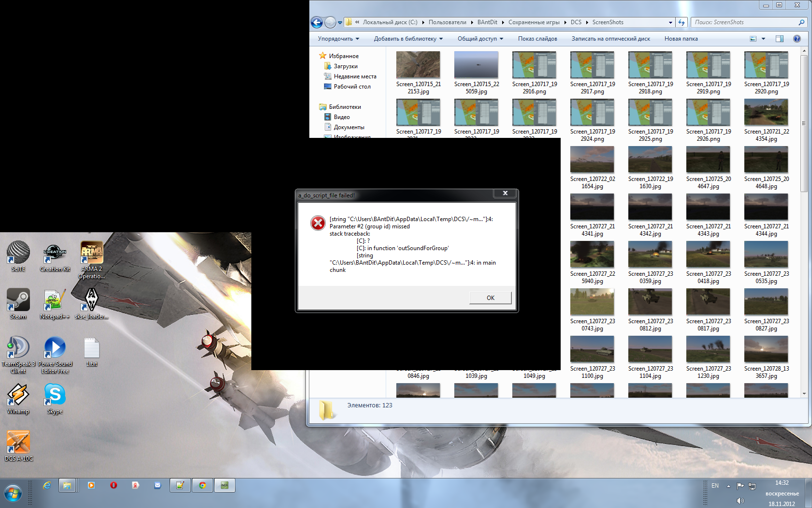Select TeamSpeak 3 Client desktop icon
Image resolution: width=812 pixels, height=508 pixels.
[18, 355]
